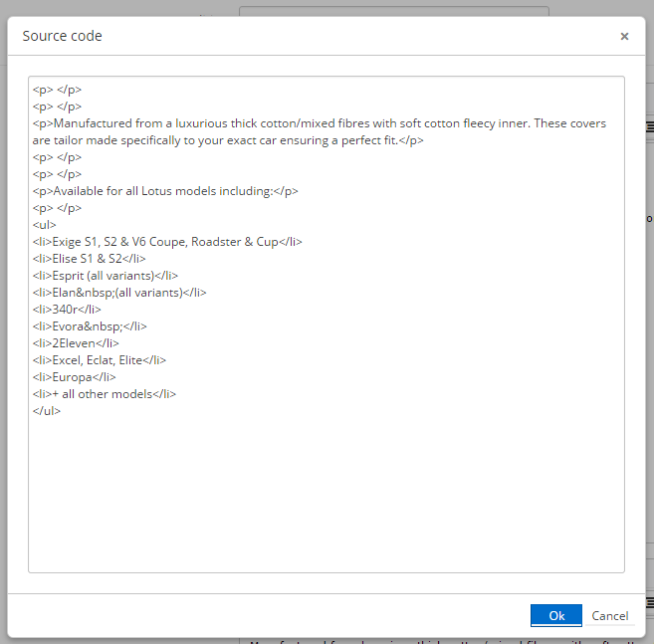Click the Europa list item line
Image resolution: width=654 pixels, height=644 pixels.
tap(75, 377)
